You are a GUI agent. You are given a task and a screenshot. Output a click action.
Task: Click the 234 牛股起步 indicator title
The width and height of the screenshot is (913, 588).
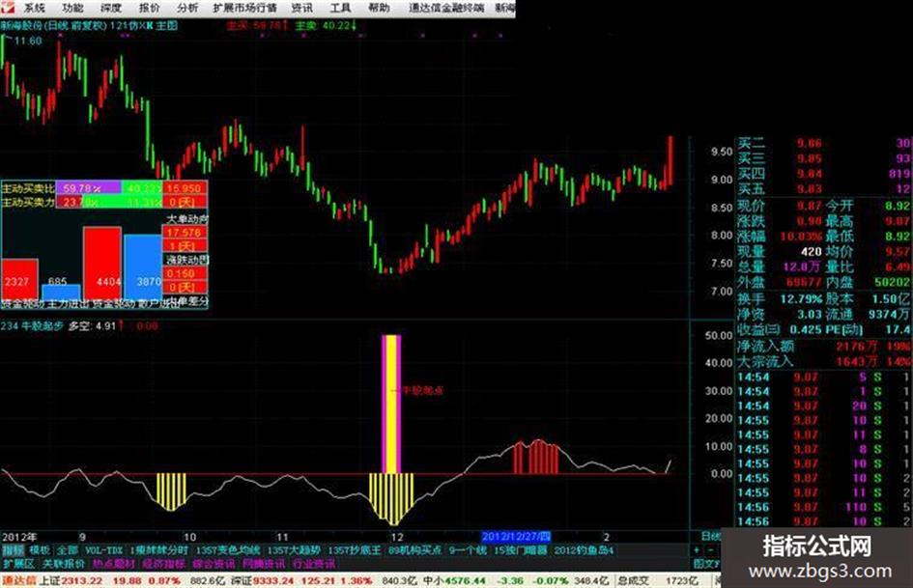(x=32, y=326)
